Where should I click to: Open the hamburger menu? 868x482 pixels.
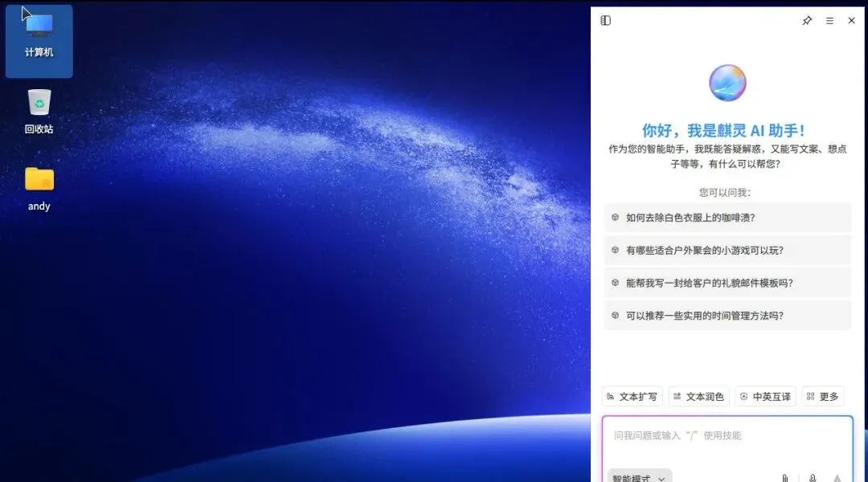[x=829, y=20]
